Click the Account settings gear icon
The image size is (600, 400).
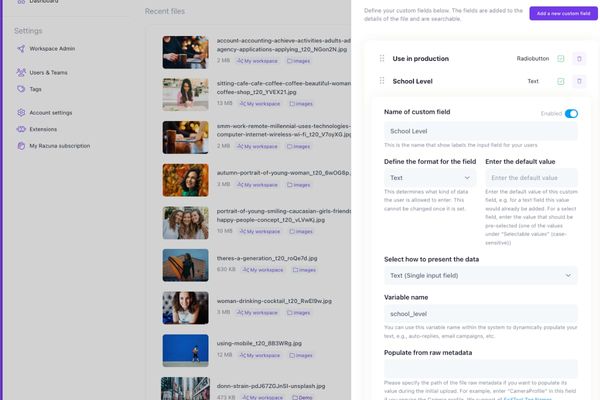21,113
